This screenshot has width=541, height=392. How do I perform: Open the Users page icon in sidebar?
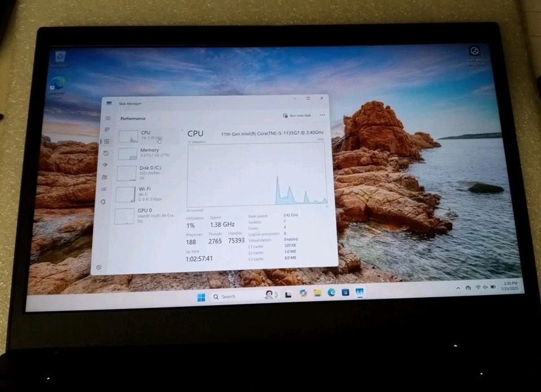105,177
